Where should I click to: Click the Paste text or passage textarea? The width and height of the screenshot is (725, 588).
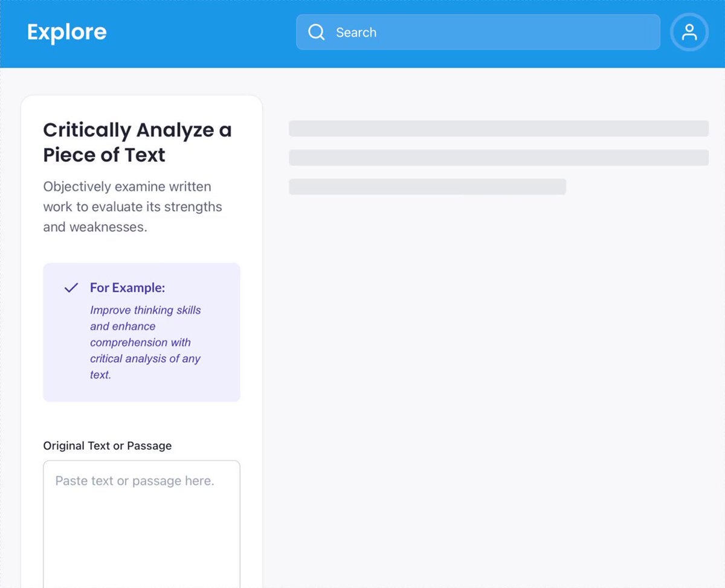[x=141, y=524]
